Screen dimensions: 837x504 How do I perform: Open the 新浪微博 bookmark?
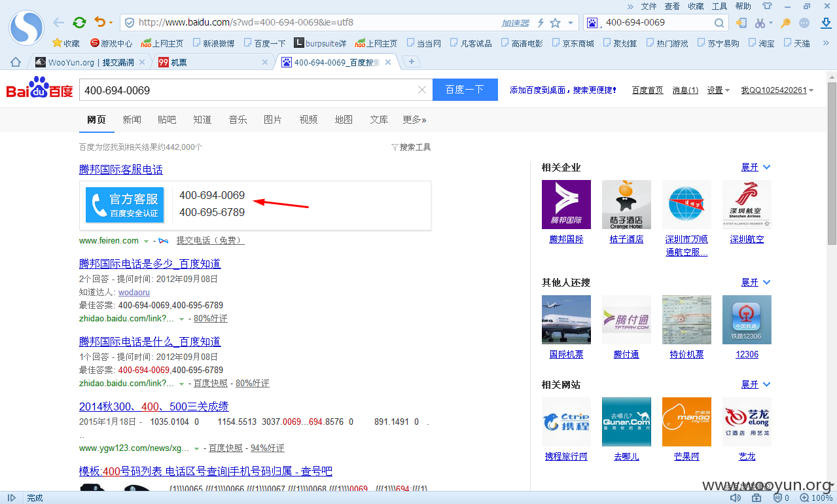click(213, 43)
